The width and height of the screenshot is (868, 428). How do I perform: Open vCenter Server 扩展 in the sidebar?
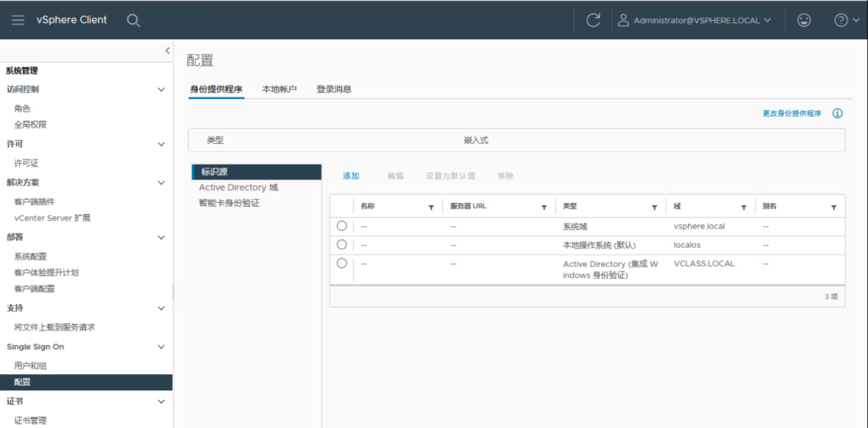point(52,218)
